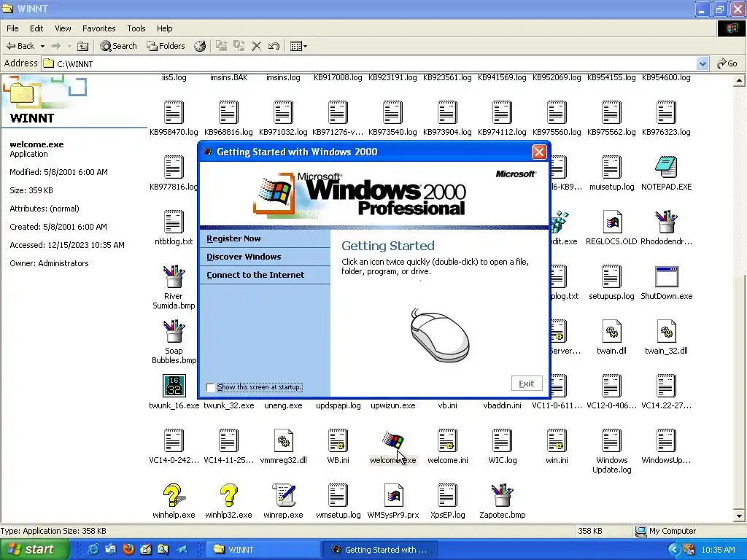Select the vmmreg32.dll icon
The image size is (747, 560).
(x=284, y=440)
